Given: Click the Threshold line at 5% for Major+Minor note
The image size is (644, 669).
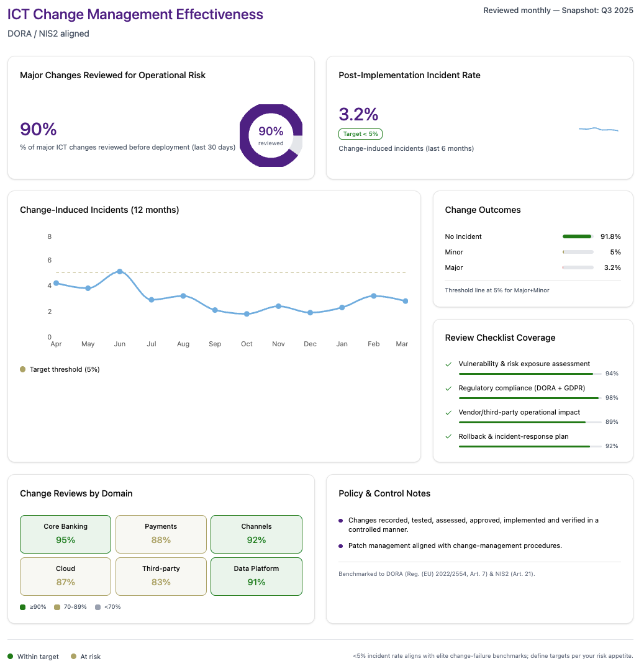Looking at the screenshot, I should [x=497, y=290].
